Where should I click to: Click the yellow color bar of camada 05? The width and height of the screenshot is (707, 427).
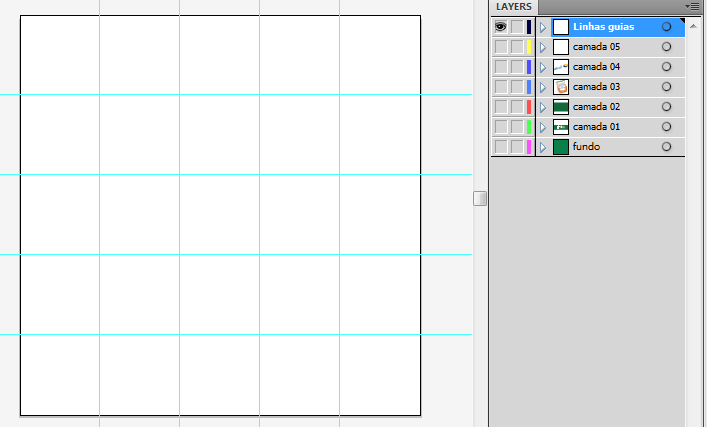tap(529, 47)
